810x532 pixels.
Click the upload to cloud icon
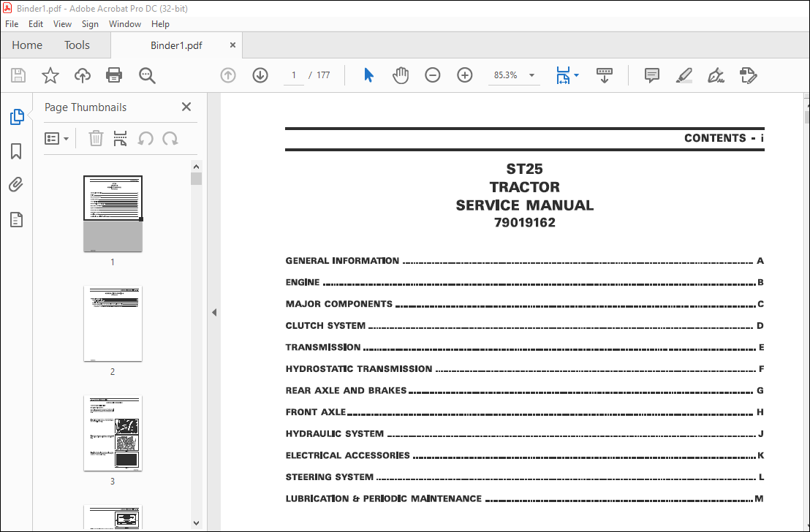[82, 75]
